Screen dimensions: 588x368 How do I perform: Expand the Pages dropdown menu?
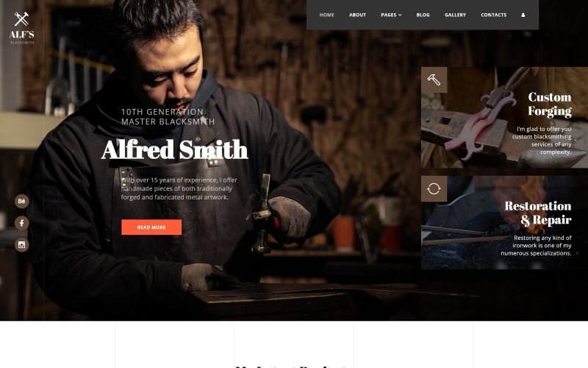pyautogui.click(x=391, y=15)
